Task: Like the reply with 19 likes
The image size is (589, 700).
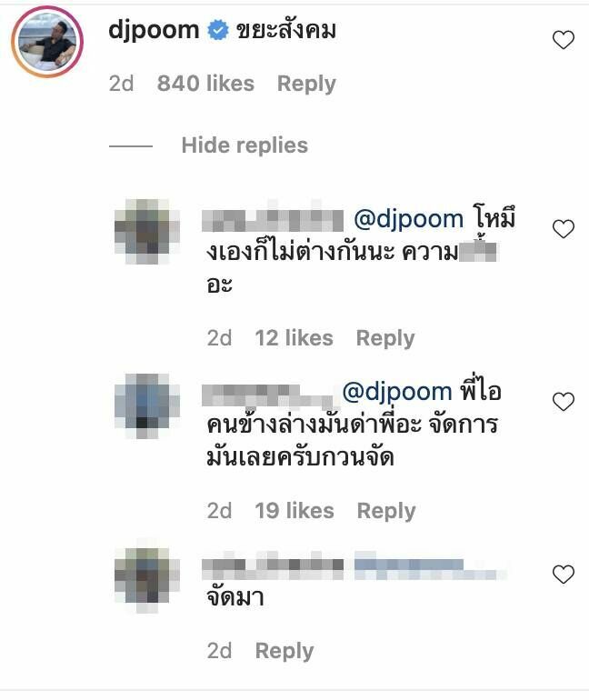Action: 564,402
